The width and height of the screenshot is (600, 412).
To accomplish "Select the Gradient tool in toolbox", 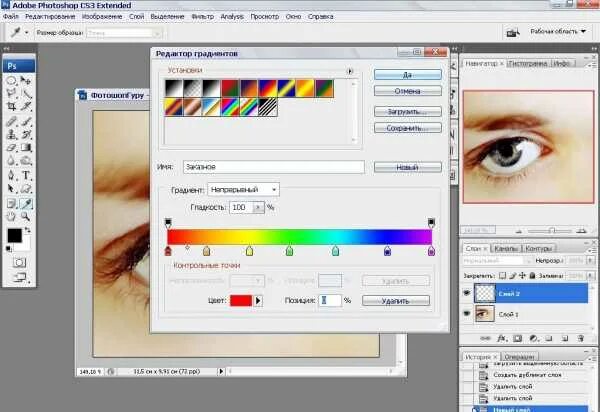I will click(26, 148).
